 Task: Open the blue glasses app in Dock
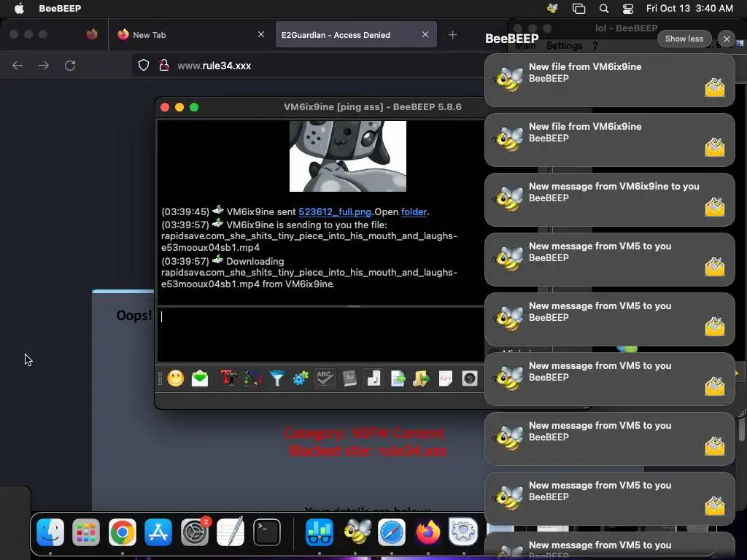tap(320, 532)
